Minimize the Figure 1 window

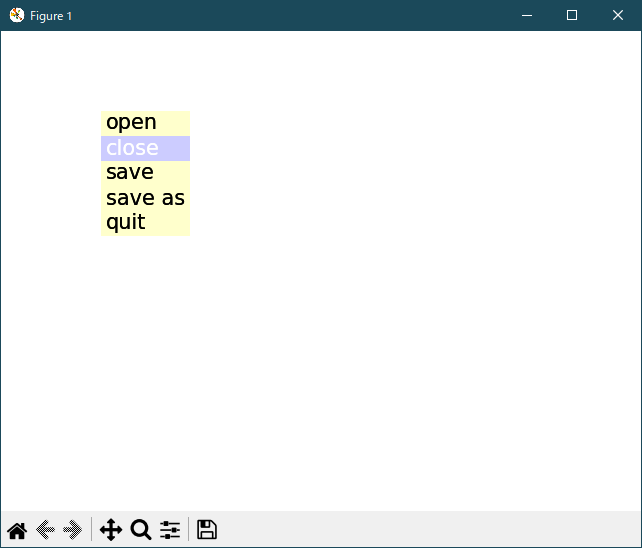tap(526, 15)
